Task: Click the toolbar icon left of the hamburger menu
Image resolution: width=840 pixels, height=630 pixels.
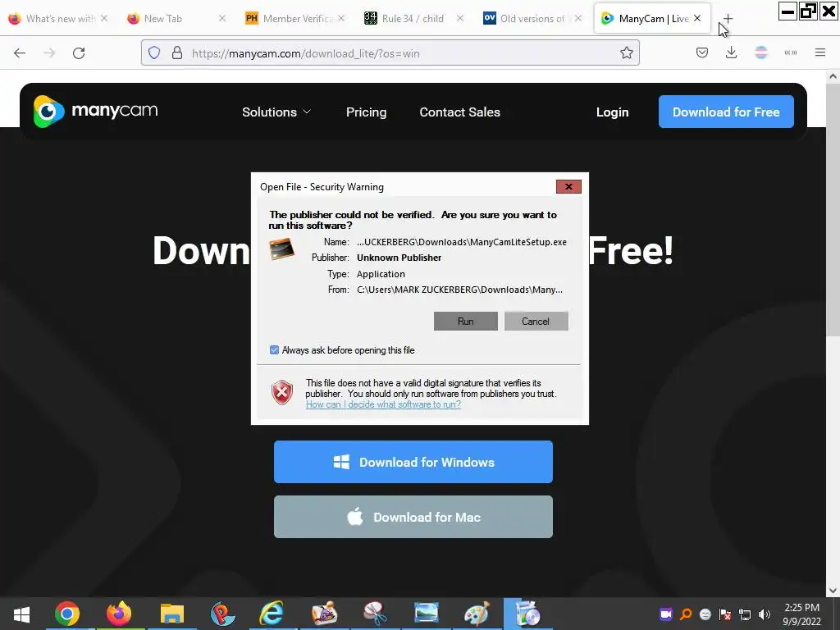Action: click(791, 53)
